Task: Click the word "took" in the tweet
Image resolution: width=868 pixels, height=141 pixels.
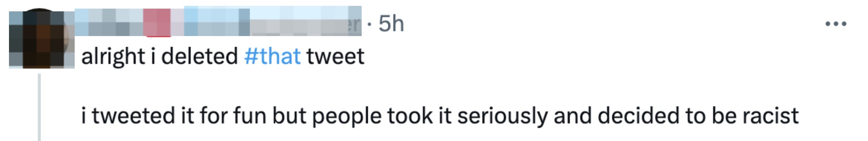Action: click(410, 116)
